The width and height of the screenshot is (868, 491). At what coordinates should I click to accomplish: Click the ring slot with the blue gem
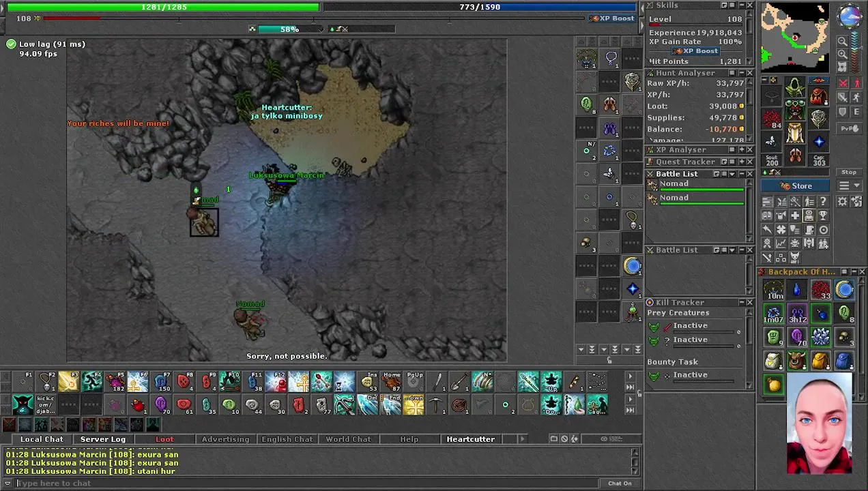click(x=819, y=143)
